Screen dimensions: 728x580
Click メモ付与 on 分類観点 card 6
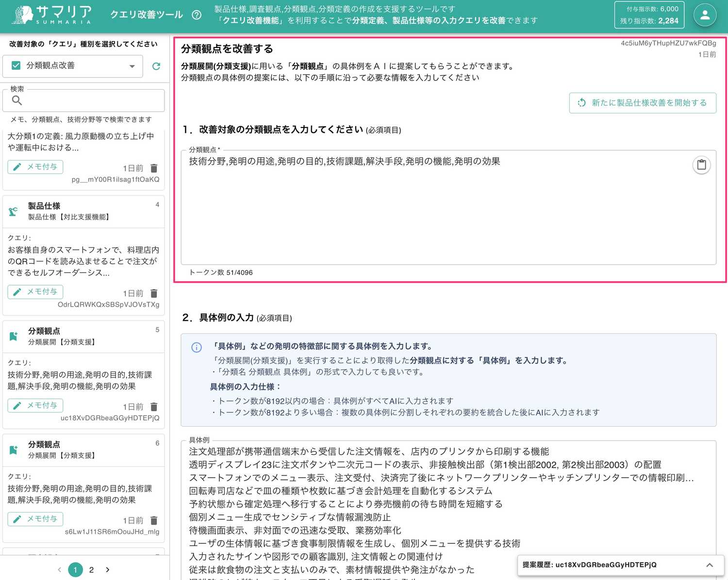pyautogui.click(x=35, y=519)
